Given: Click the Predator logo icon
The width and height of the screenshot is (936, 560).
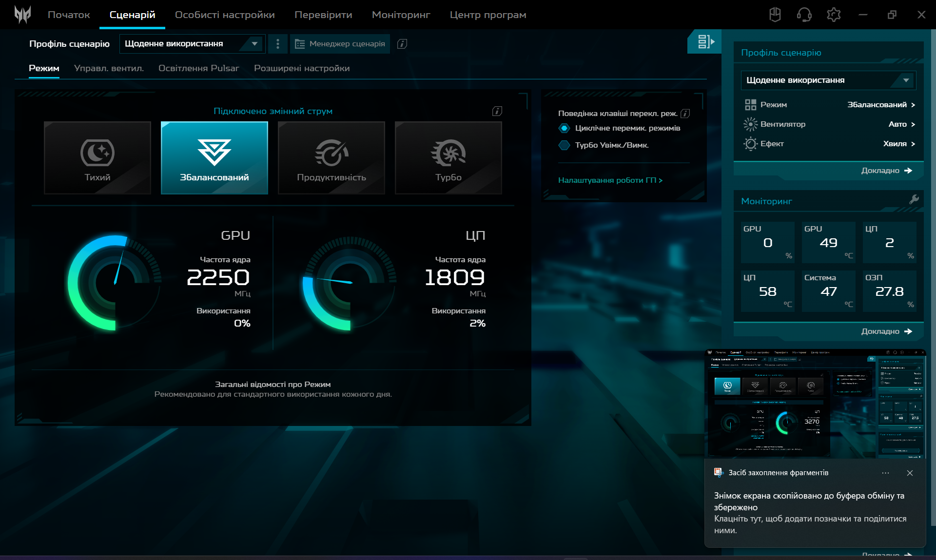Looking at the screenshot, I should click(22, 15).
